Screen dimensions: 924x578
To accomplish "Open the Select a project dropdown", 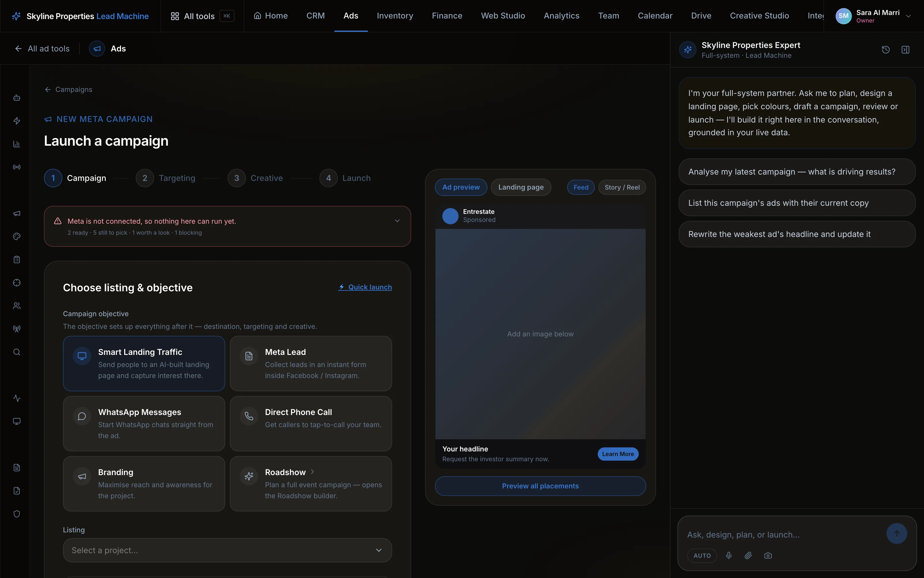I will (x=227, y=550).
